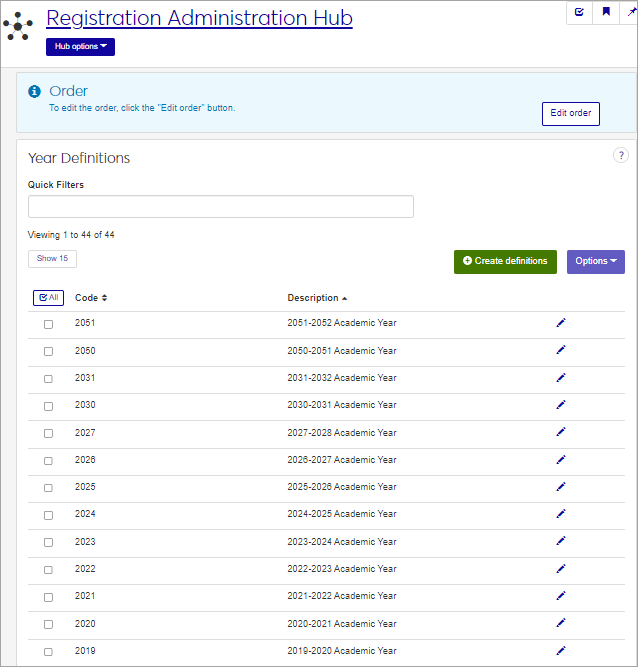Click the info icon beside Order

click(x=35, y=92)
